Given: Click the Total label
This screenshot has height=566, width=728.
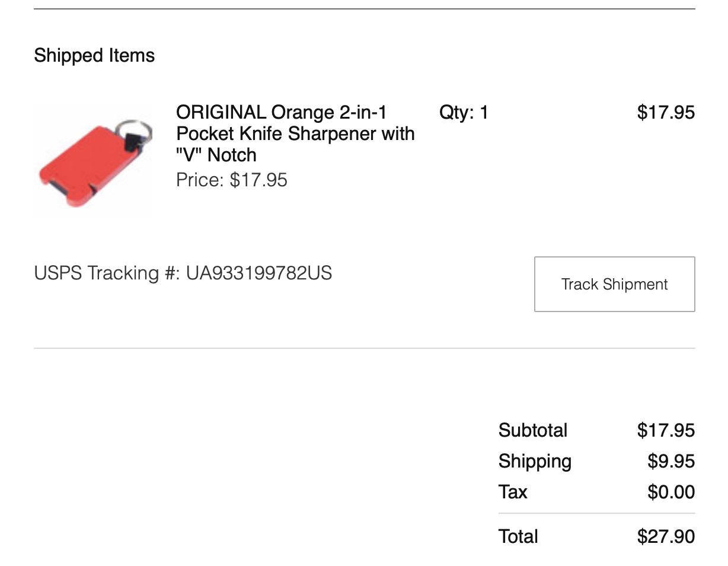Looking at the screenshot, I should point(518,536).
